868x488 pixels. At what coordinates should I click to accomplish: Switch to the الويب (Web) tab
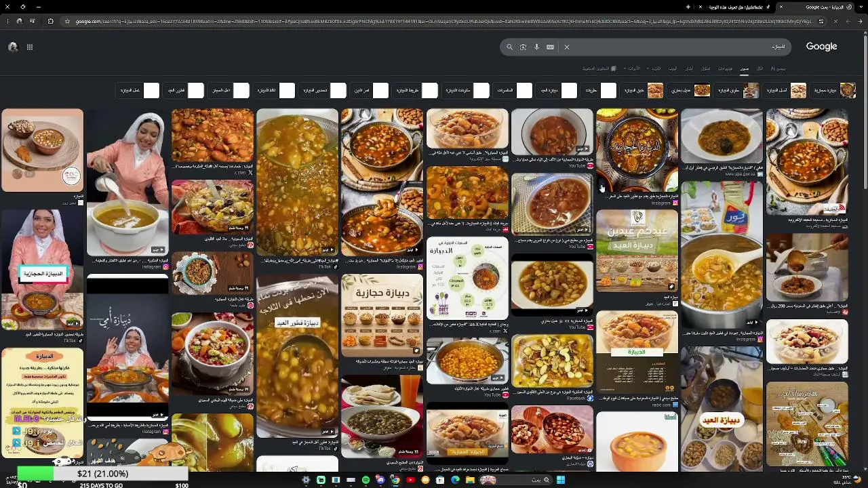coord(673,68)
